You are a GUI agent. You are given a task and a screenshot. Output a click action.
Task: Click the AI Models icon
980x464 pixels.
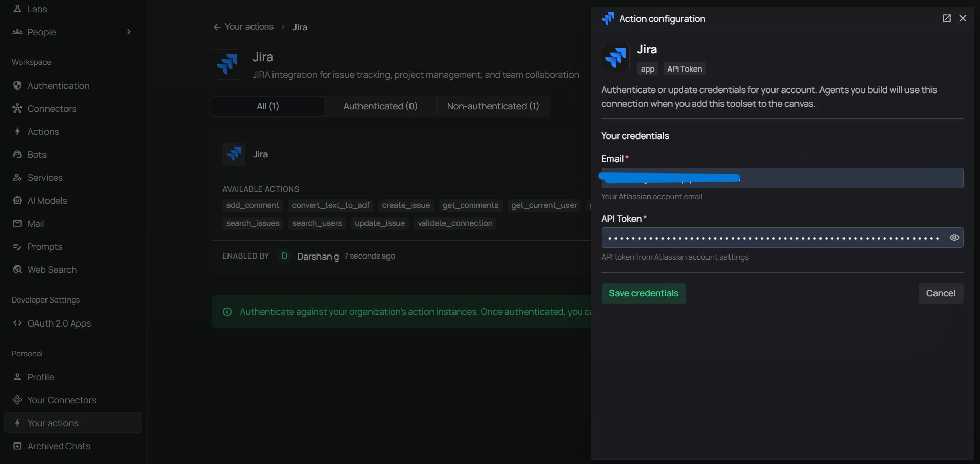pyautogui.click(x=17, y=200)
